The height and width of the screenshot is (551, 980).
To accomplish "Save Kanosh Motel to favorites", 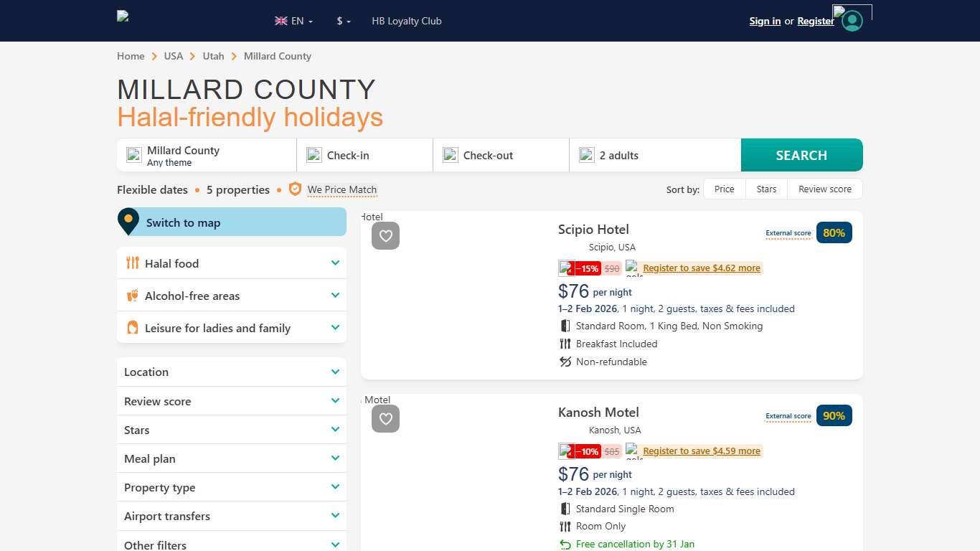I will 385,419.
